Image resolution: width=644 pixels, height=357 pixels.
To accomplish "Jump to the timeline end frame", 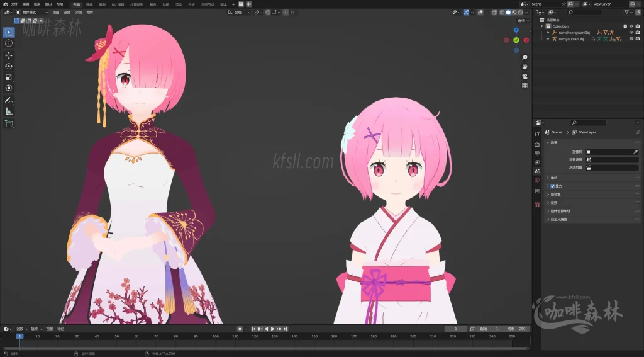I will (286, 329).
